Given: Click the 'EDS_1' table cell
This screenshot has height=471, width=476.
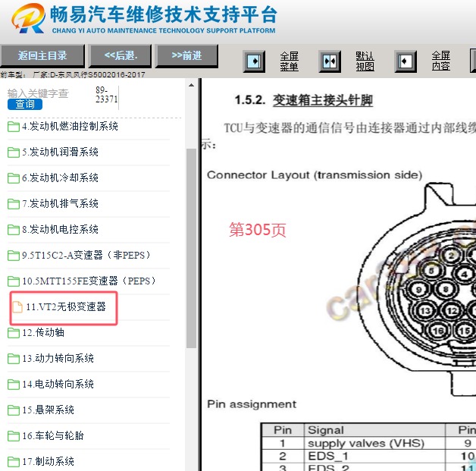Looking at the screenshot, I should [x=374, y=456].
